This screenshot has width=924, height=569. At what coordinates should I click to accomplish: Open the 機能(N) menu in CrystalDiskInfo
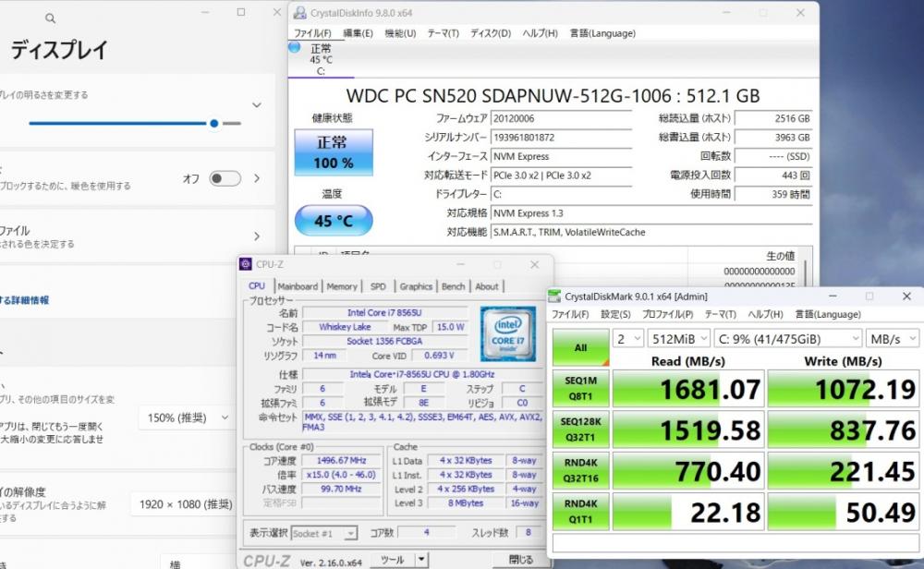[x=400, y=33]
